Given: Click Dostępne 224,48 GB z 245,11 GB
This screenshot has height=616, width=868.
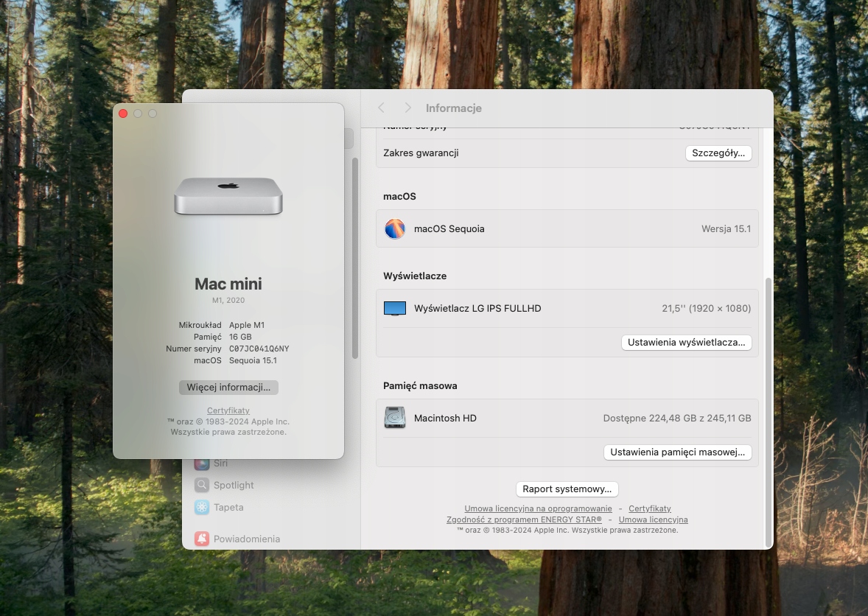Looking at the screenshot, I should [x=677, y=418].
